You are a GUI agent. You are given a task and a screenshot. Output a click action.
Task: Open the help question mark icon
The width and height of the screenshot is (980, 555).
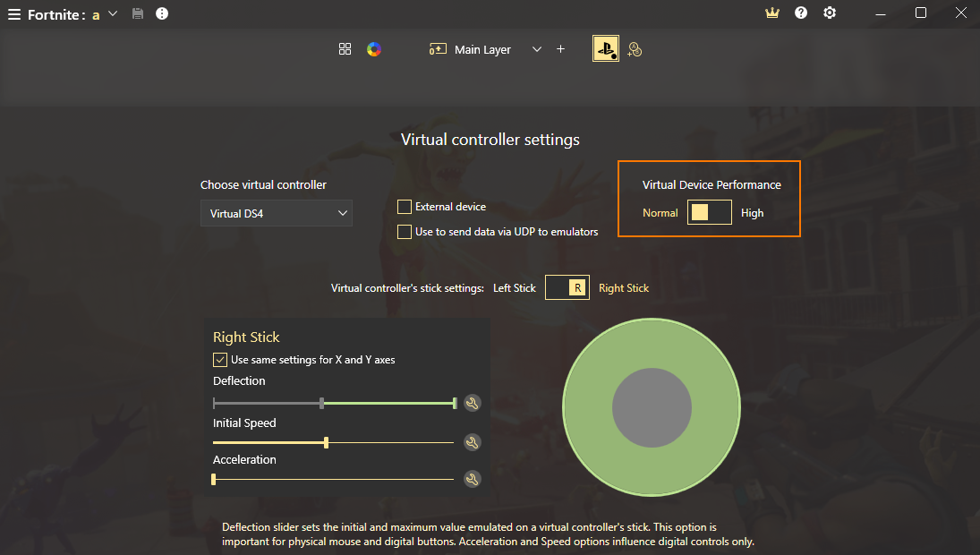pos(801,13)
